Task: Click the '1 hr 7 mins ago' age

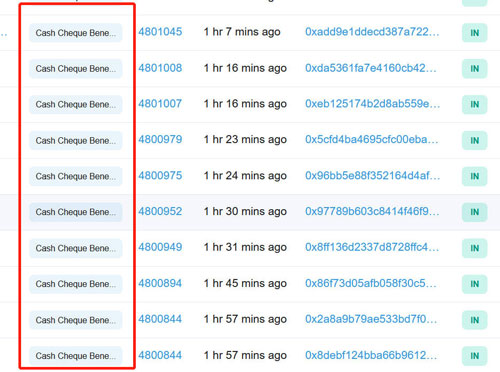Action: [x=242, y=32]
